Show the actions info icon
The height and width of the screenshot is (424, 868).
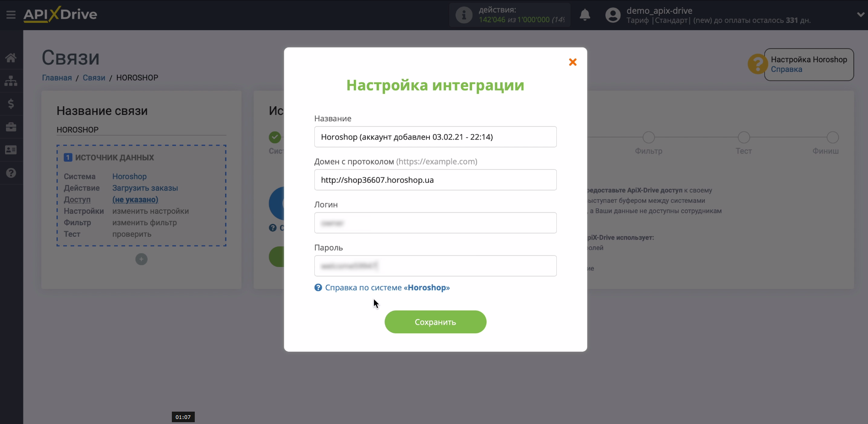pos(464,15)
